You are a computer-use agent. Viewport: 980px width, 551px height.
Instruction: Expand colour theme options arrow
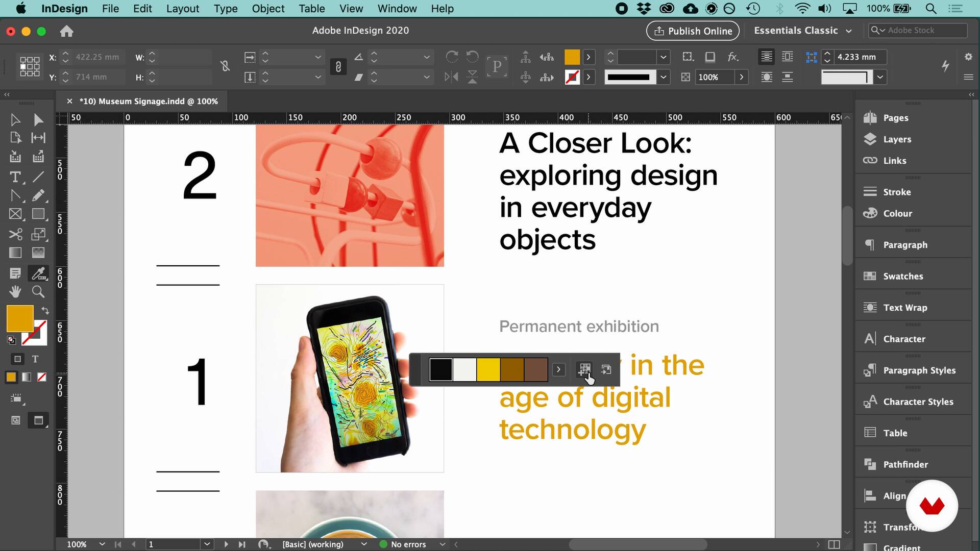point(559,369)
